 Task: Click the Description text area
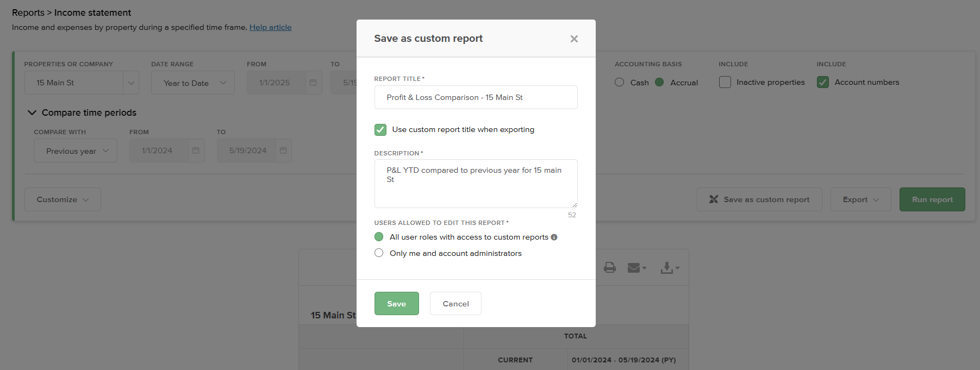tap(476, 184)
